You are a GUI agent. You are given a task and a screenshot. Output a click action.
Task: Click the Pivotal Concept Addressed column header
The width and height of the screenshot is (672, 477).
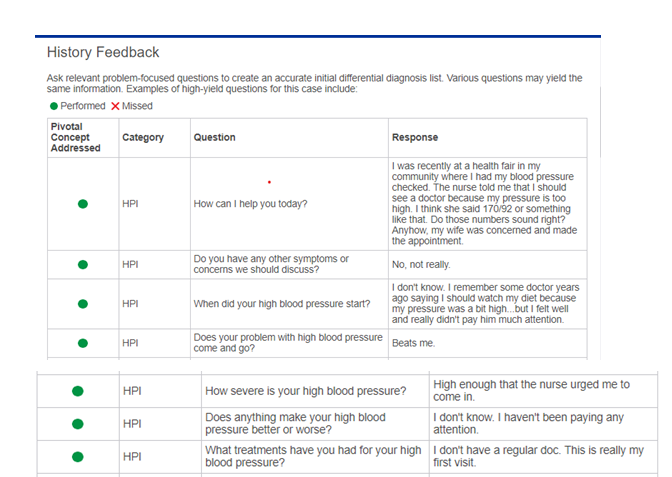[76, 137]
